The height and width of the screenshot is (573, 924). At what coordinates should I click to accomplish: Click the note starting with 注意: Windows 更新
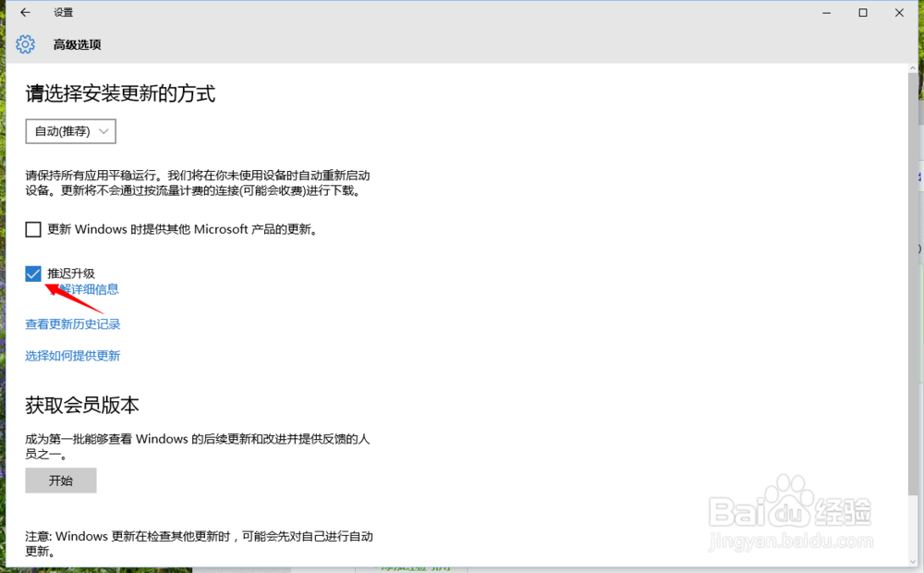[x=200, y=543]
